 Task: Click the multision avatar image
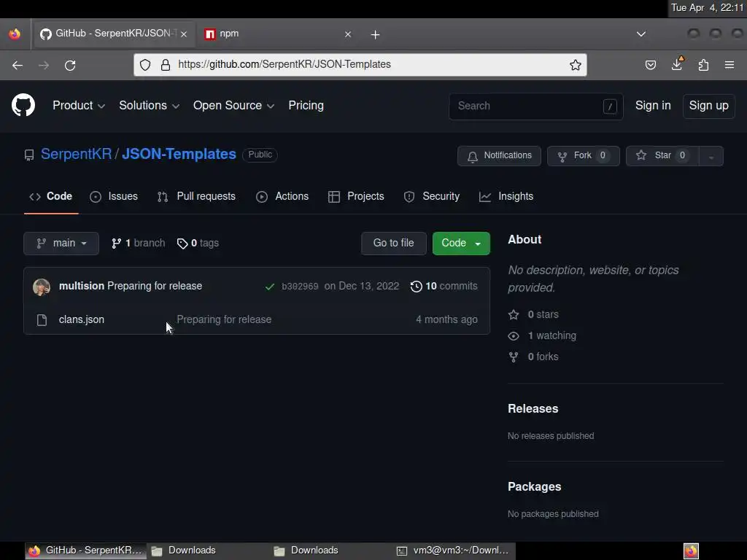(x=42, y=287)
